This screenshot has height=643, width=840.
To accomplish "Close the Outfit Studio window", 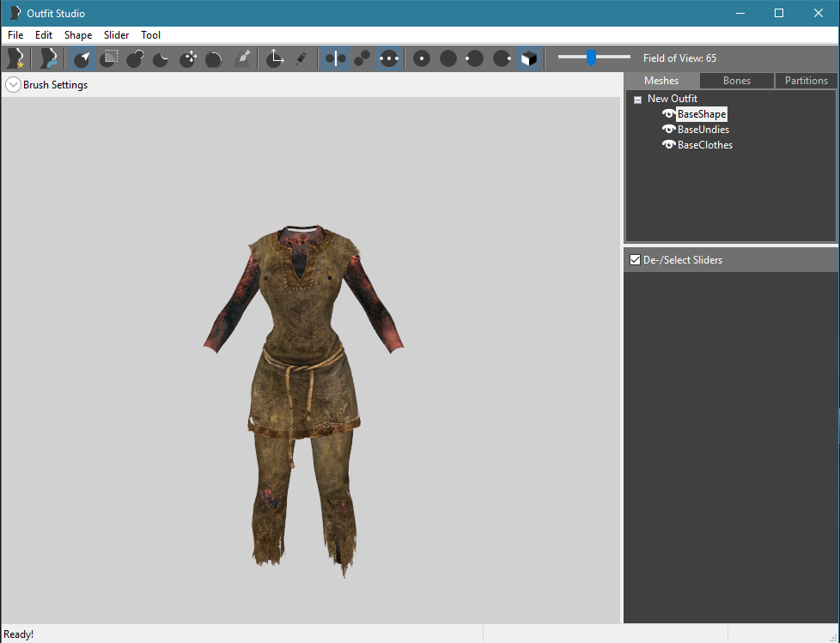I will [x=818, y=13].
